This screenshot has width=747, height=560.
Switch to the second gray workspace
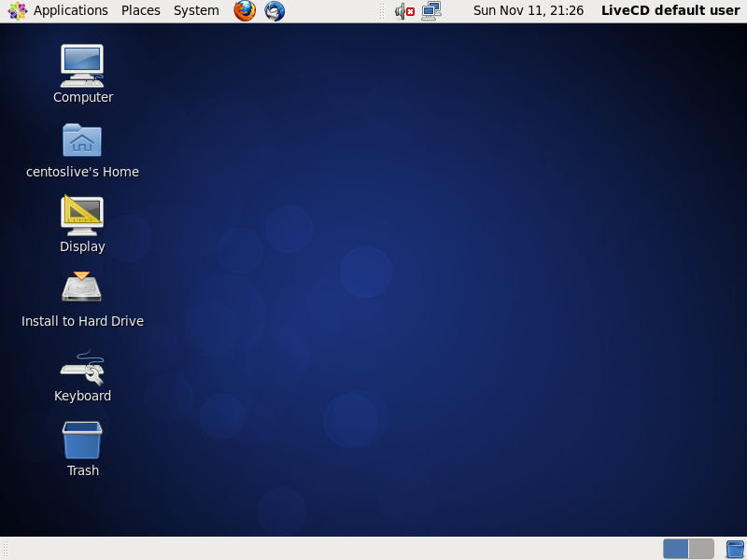tap(701, 549)
